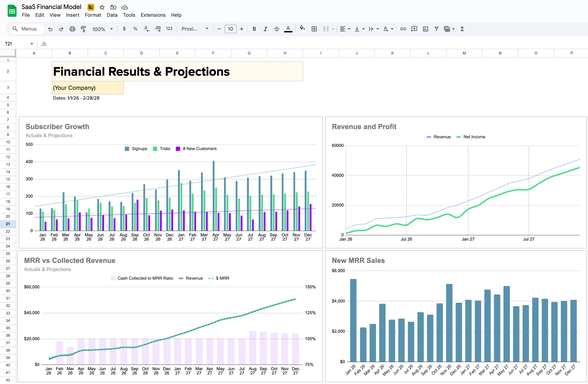Apply bold formatting
Viewport: 588px width, 384px height.
click(x=254, y=29)
